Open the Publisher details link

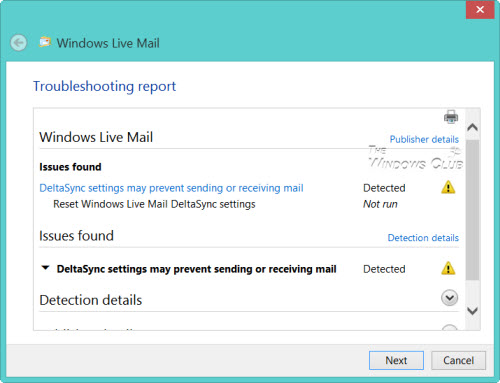(x=424, y=139)
